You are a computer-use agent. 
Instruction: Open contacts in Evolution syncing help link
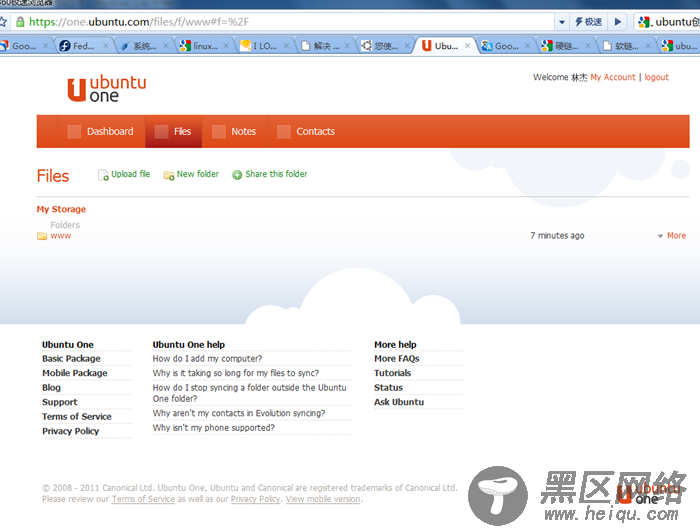click(239, 413)
